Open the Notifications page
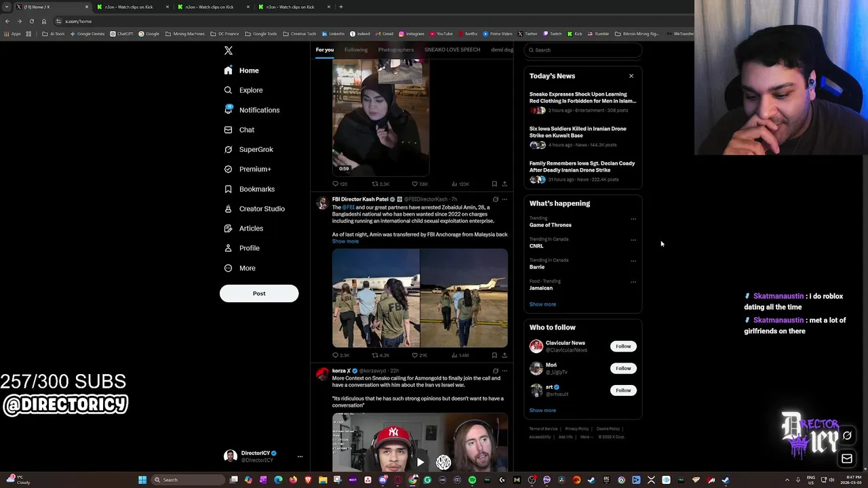868x488 pixels. tap(252, 110)
